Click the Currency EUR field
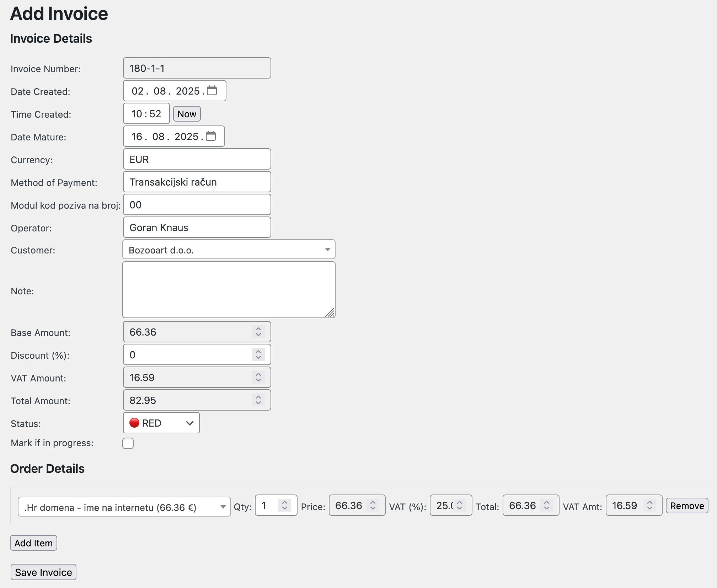This screenshot has width=717, height=588. (197, 159)
